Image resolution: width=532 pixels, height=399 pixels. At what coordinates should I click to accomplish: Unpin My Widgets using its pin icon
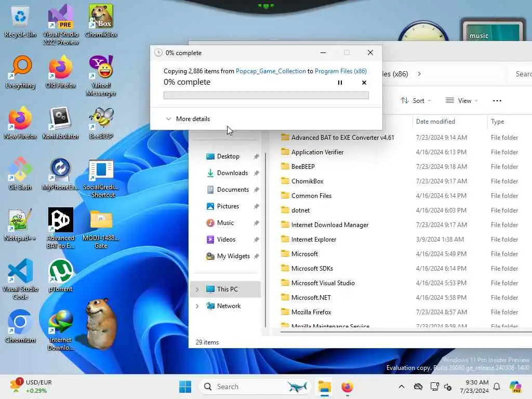[x=256, y=256]
